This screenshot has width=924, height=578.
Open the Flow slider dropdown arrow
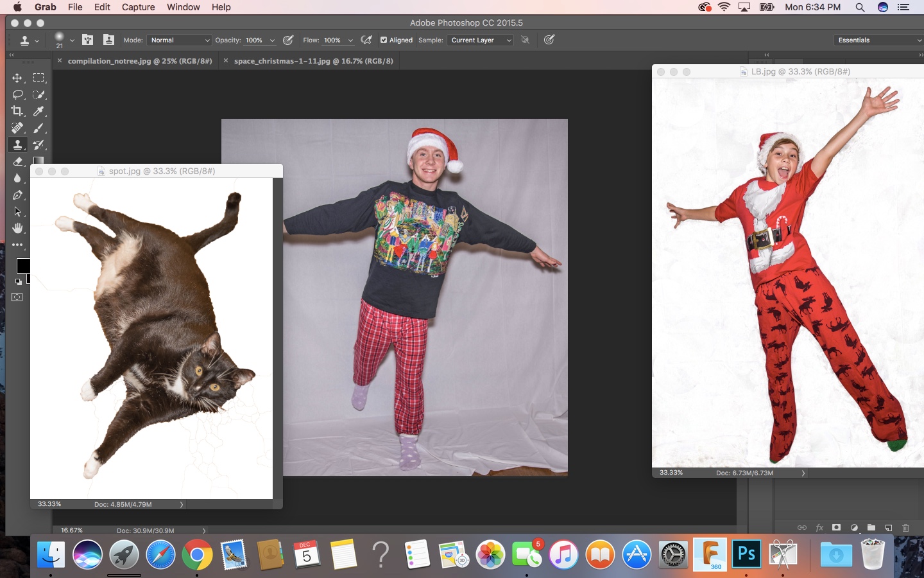coord(350,40)
